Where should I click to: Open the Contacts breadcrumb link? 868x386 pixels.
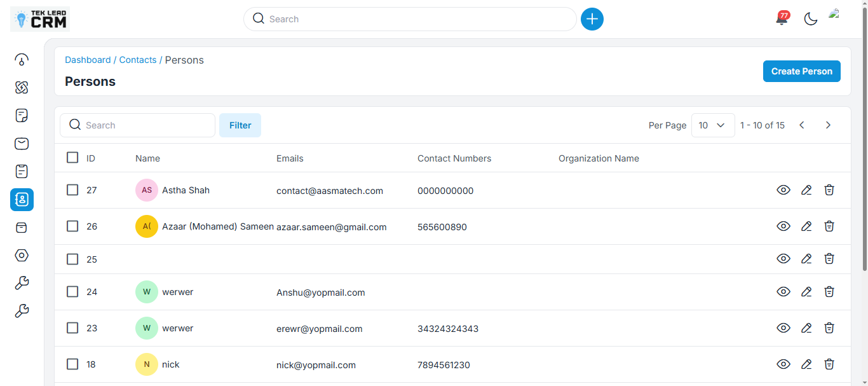pos(137,60)
